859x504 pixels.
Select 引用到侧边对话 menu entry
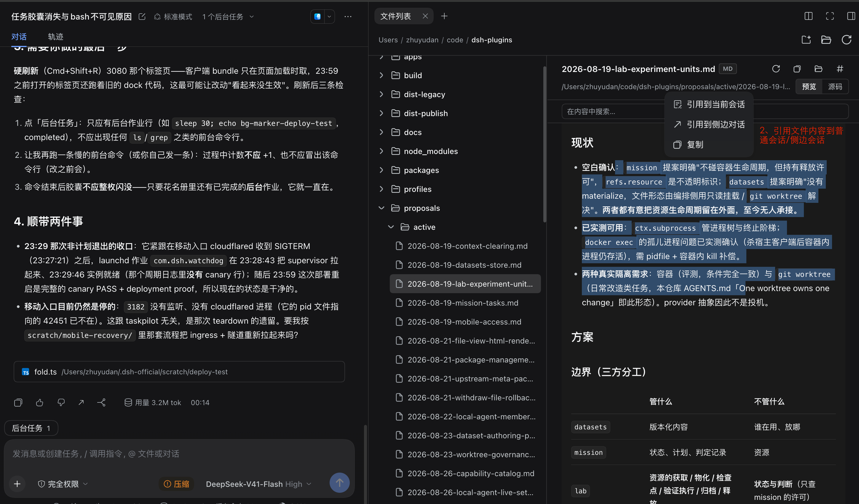[x=709, y=124]
